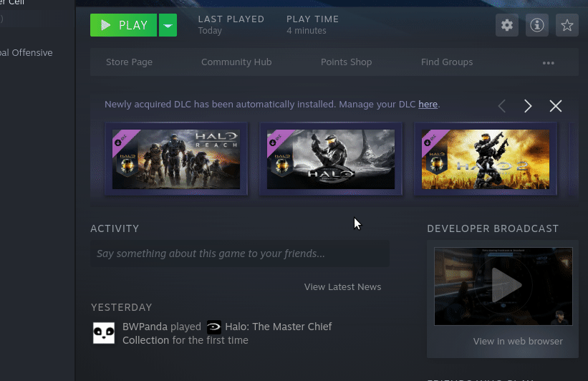588x381 pixels.
Task: Click the YESTERDAY heading
Action: 122,307
